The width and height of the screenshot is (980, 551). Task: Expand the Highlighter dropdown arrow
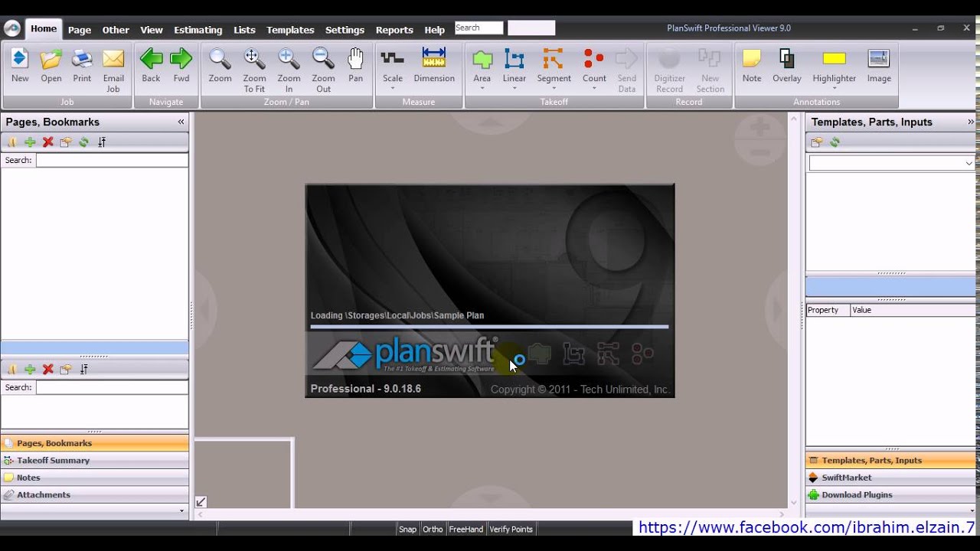pos(834,88)
